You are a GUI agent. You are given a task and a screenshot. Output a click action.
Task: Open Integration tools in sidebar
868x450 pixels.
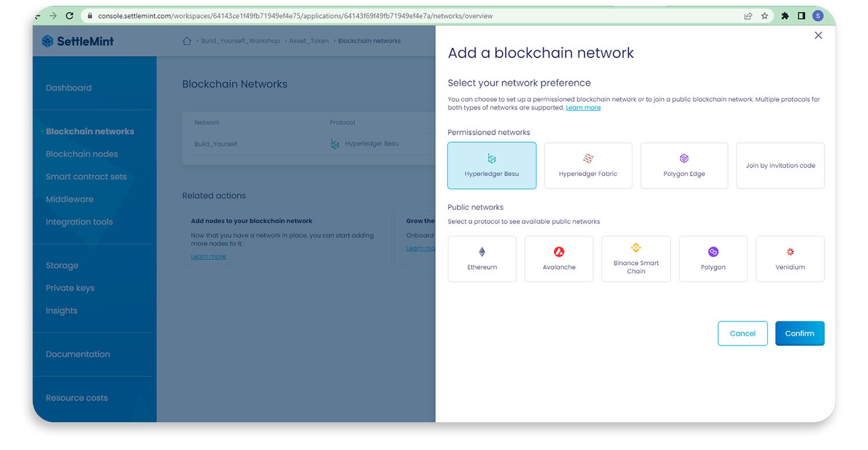click(79, 222)
